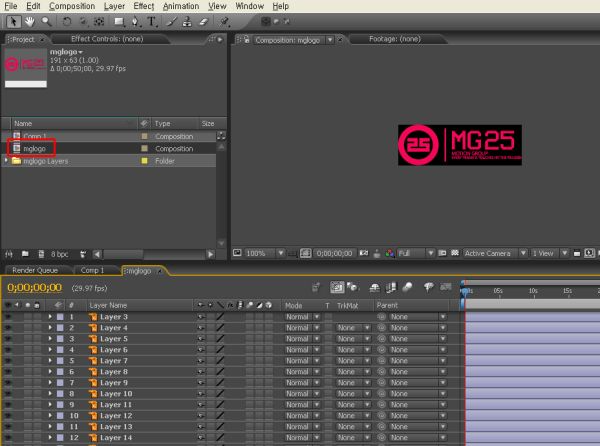The image size is (600, 446).
Task: Create a new composition from Project panel footer
Action: 41,254
